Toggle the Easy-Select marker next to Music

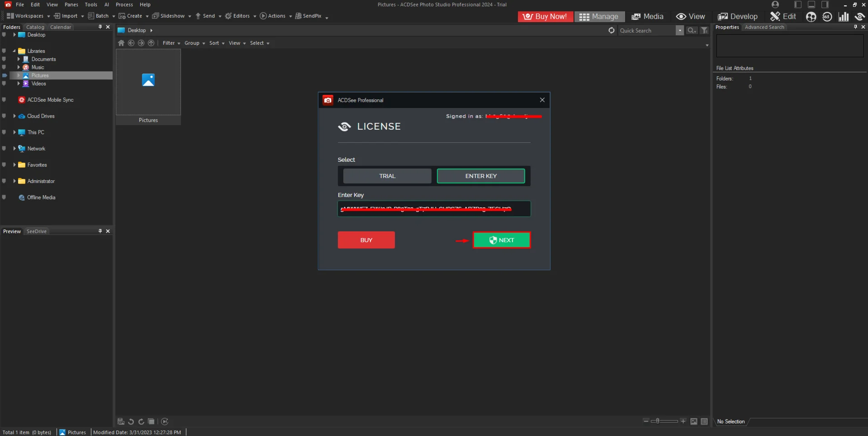point(4,67)
